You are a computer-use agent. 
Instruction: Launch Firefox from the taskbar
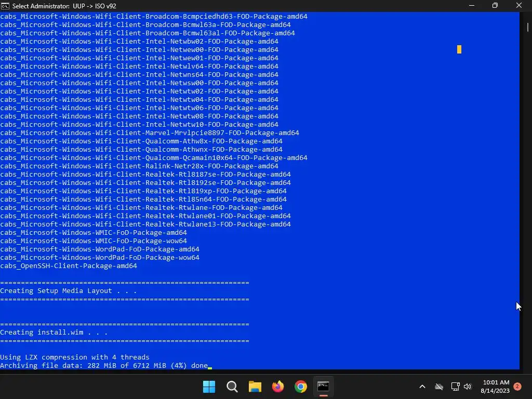278,387
